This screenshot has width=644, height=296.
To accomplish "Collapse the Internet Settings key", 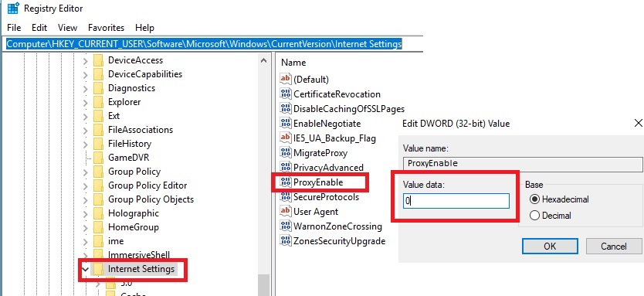I will [86, 270].
